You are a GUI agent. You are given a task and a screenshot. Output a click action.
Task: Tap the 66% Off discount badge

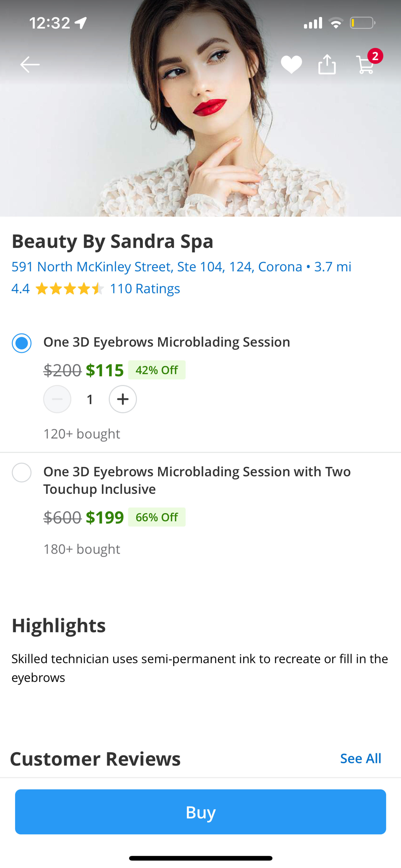pyautogui.click(x=157, y=517)
